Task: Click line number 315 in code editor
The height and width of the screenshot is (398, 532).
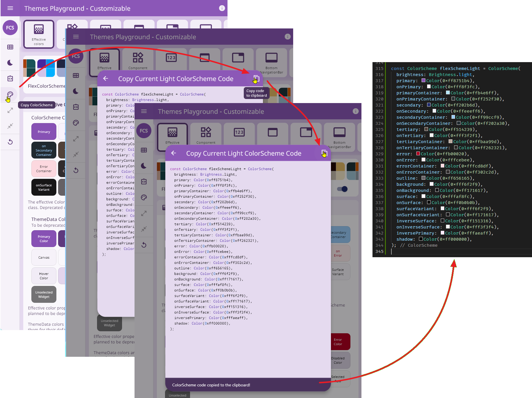Action: [379, 69]
